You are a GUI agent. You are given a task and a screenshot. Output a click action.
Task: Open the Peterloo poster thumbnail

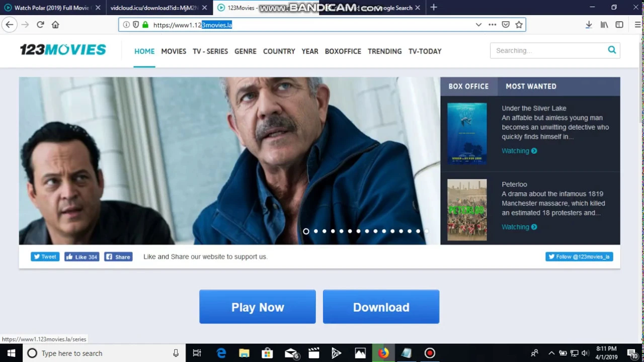[467, 210]
